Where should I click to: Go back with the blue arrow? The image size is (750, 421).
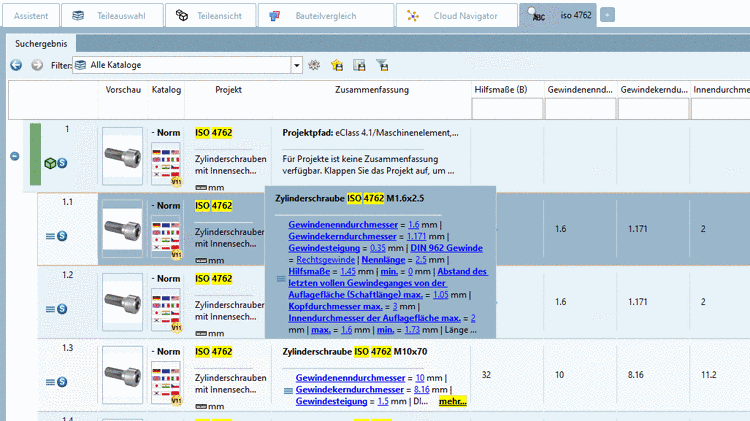(16, 65)
